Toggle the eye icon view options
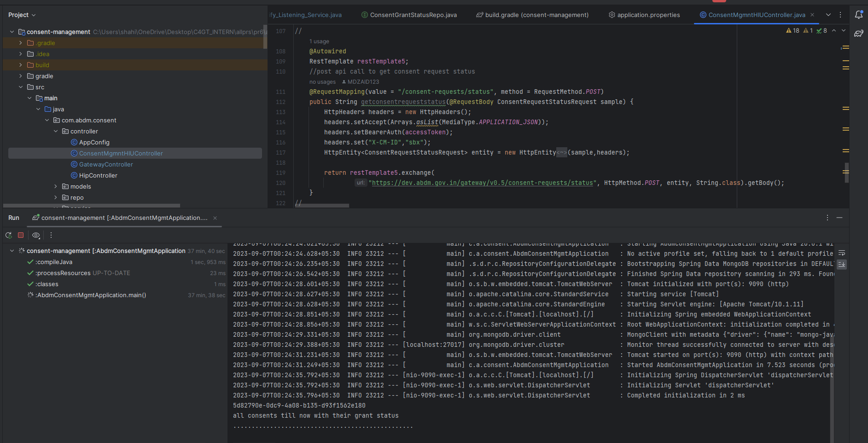The width and height of the screenshot is (868, 443). (x=36, y=235)
